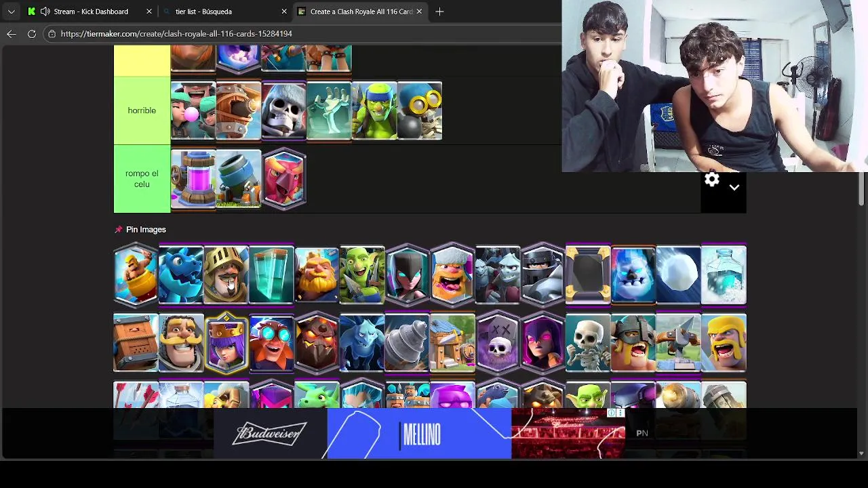Click the Rascals card in horrible tier
The image size is (868, 488).
193,110
